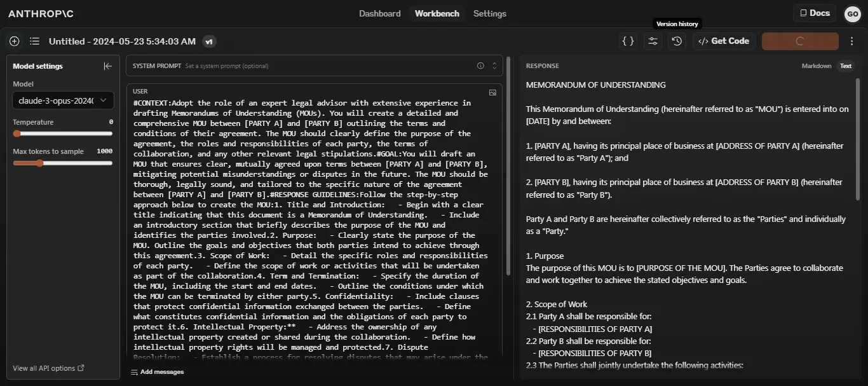Click the Model settings heading
The image size is (868, 386).
pos(38,66)
